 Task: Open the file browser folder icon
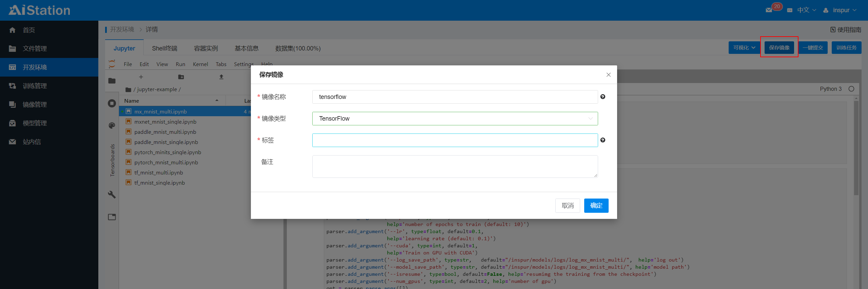click(112, 81)
